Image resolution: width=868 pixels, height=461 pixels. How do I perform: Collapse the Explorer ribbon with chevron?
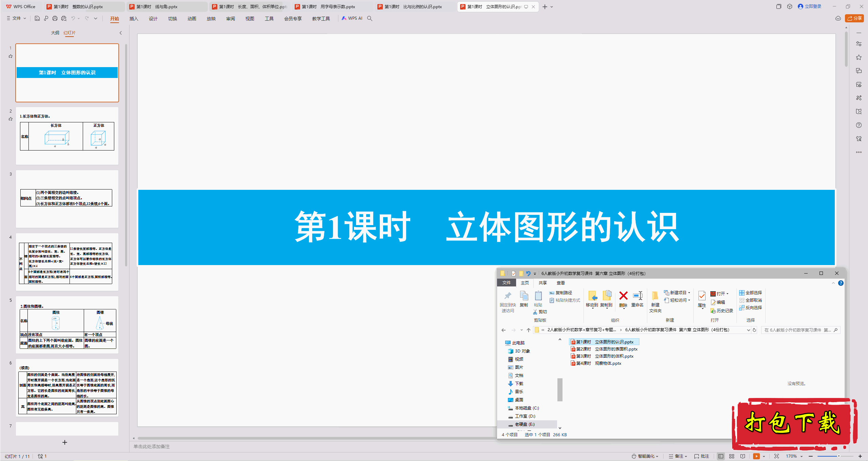pyautogui.click(x=833, y=283)
